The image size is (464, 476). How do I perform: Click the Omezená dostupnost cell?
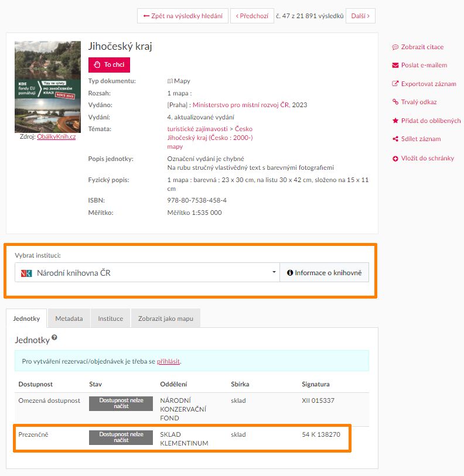(x=49, y=400)
